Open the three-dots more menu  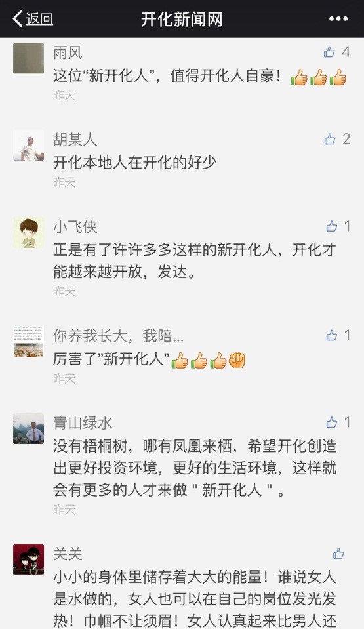(338, 19)
